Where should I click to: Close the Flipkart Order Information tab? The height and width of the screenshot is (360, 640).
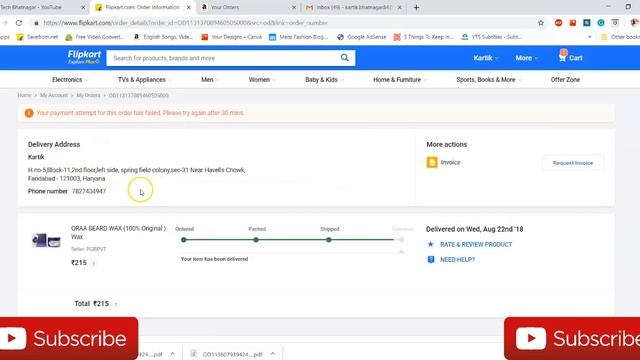pyautogui.click(x=189, y=7)
